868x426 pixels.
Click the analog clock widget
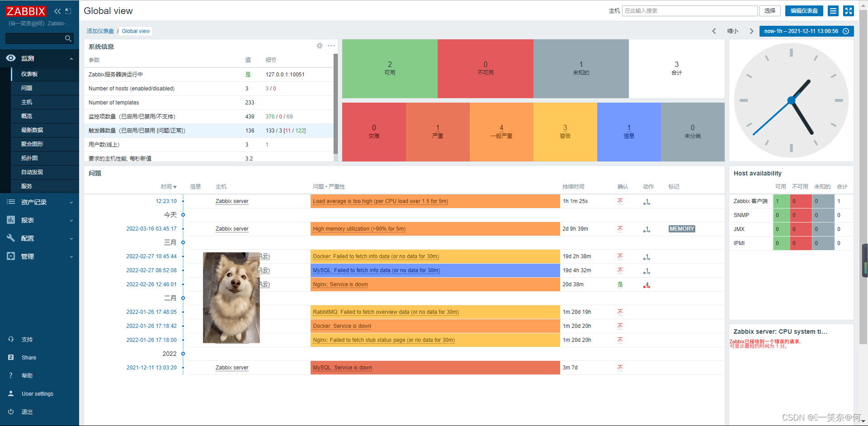(791, 100)
